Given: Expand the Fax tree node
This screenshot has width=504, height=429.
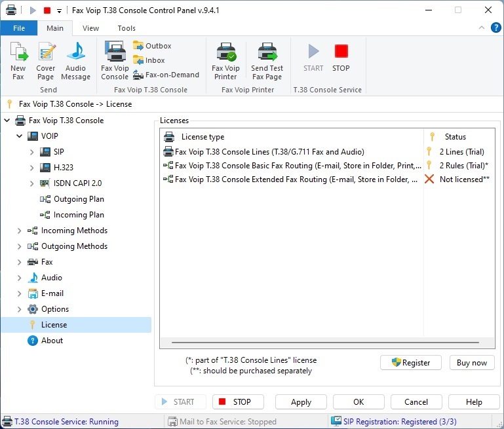Looking at the screenshot, I should (x=19, y=262).
